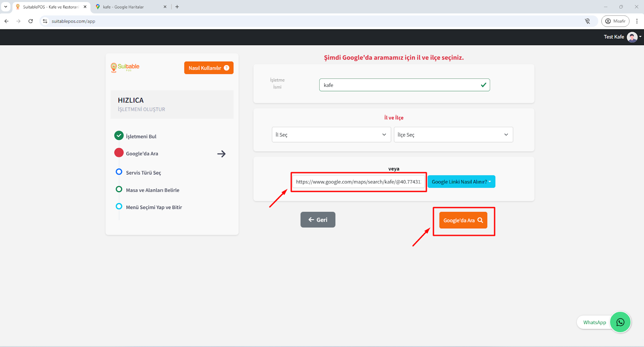The height and width of the screenshot is (347, 644).
Task: Go forward in browser history
Action: click(x=19, y=21)
